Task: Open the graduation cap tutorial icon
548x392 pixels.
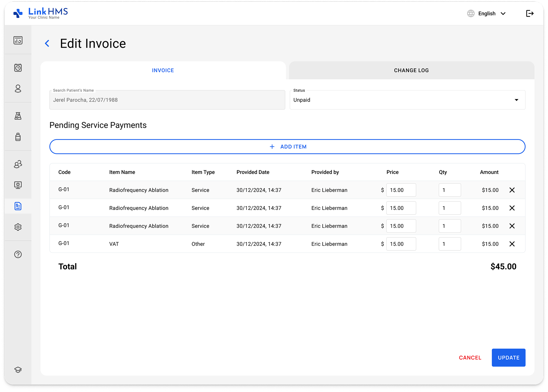Action: click(x=18, y=370)
